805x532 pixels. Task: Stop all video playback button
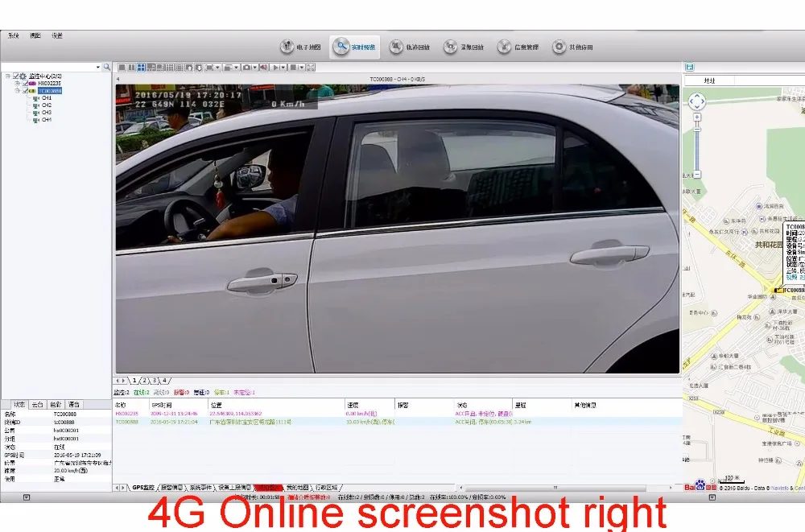coord(293,68)
